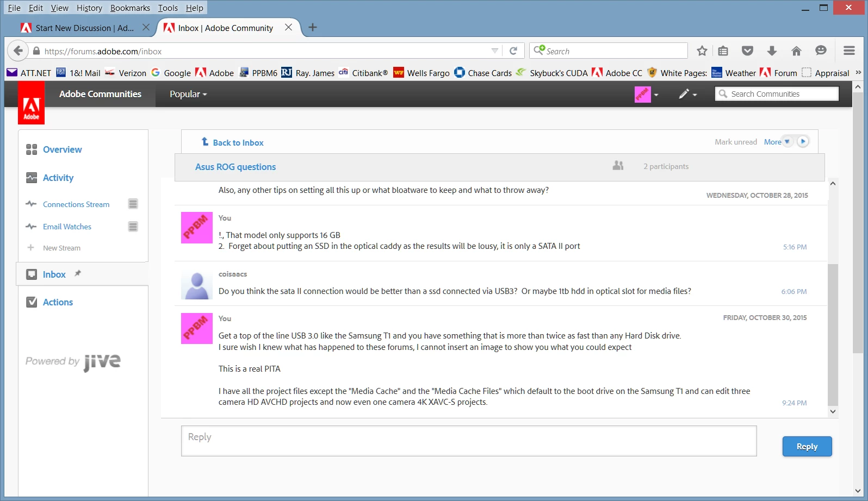Expand the More options dropdown
This screenshot has height=501, width=868.
778,142
